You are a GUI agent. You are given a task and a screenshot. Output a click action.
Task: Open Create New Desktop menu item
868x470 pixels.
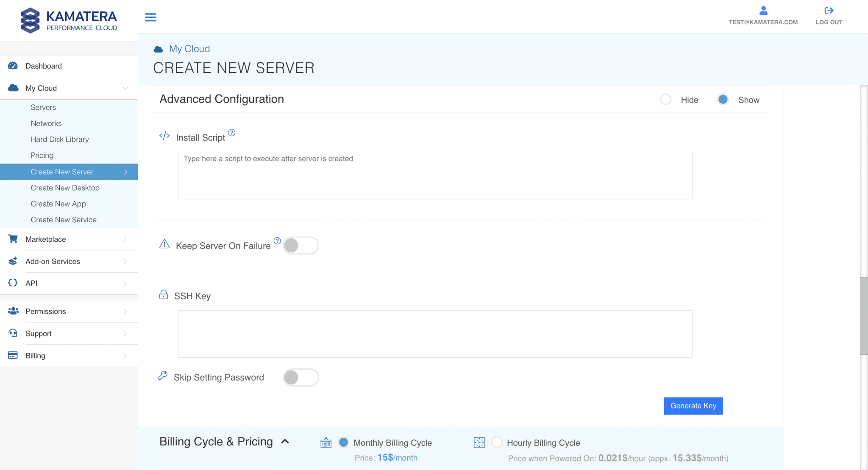[65, 188]
